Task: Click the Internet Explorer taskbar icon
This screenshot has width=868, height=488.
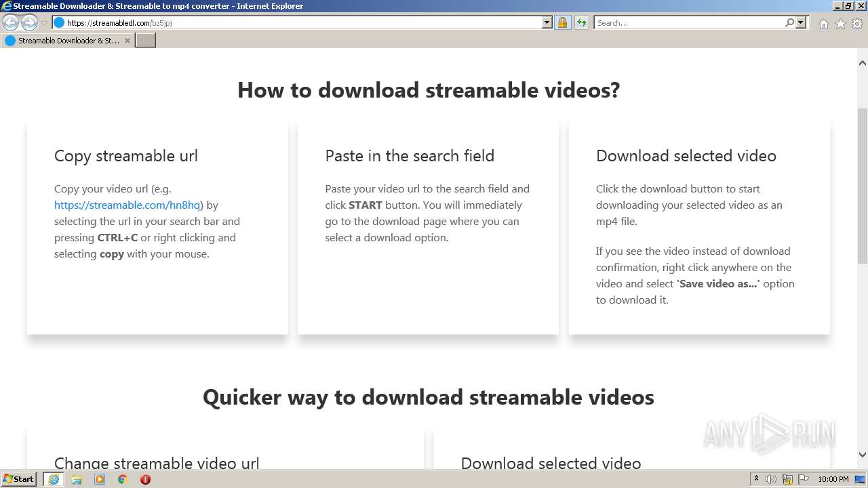Action: click(54, 479)
